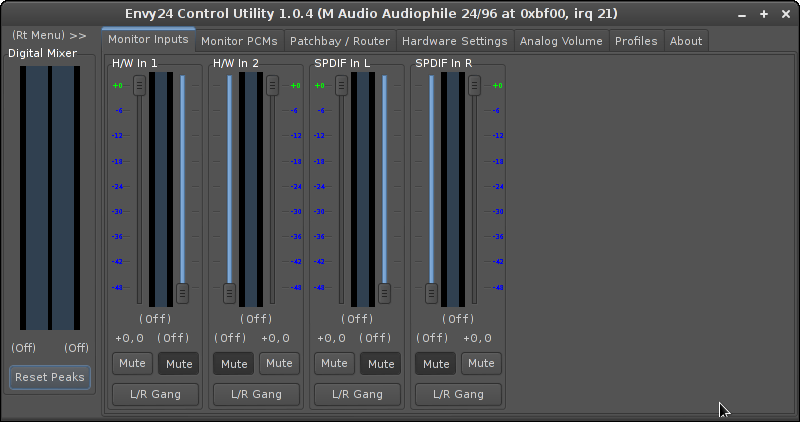The width and height of the screenshot is (800, 422).
Task: Select the Monitor Inputs tab
Action: click(148, 39)
